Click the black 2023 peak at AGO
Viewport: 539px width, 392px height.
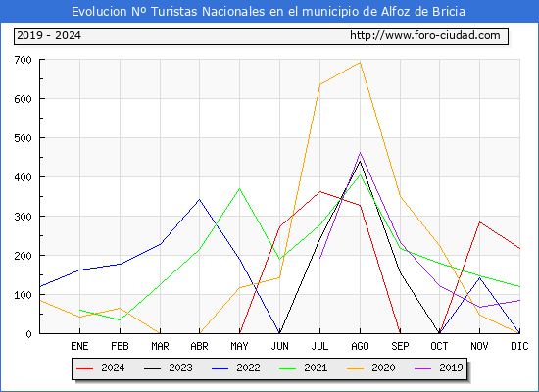coord(360,161)
